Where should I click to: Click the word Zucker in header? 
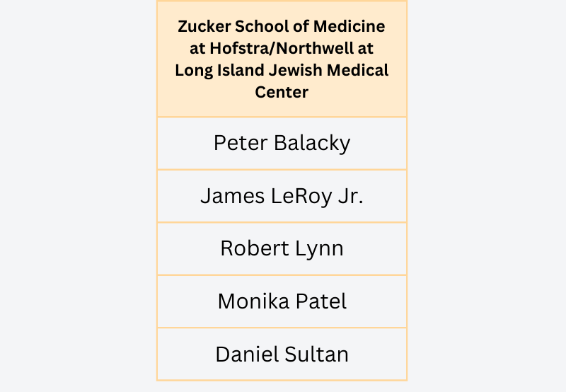click(204, 26)
